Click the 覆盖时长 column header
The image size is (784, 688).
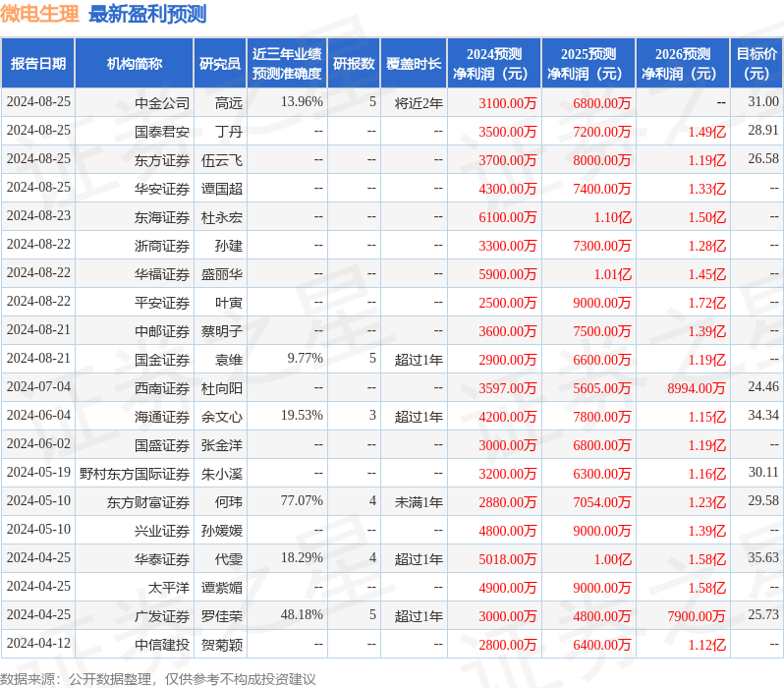tap(414, 64)
